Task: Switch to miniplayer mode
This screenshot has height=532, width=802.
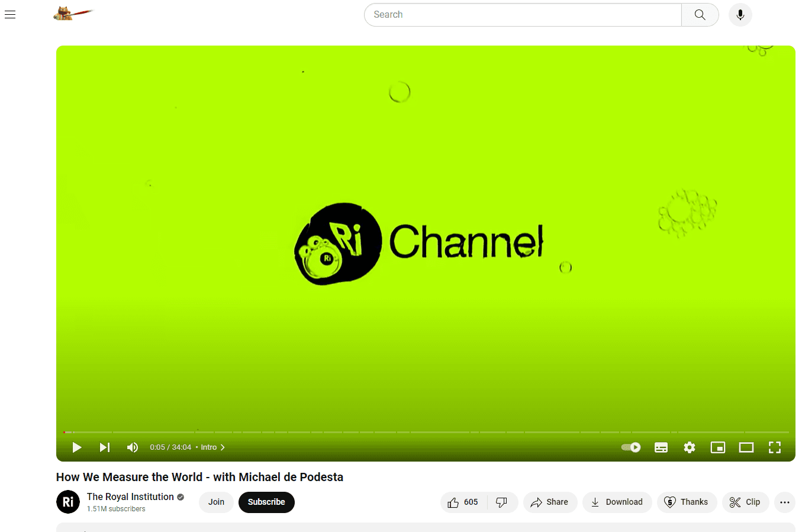Action: coord(718,447)
